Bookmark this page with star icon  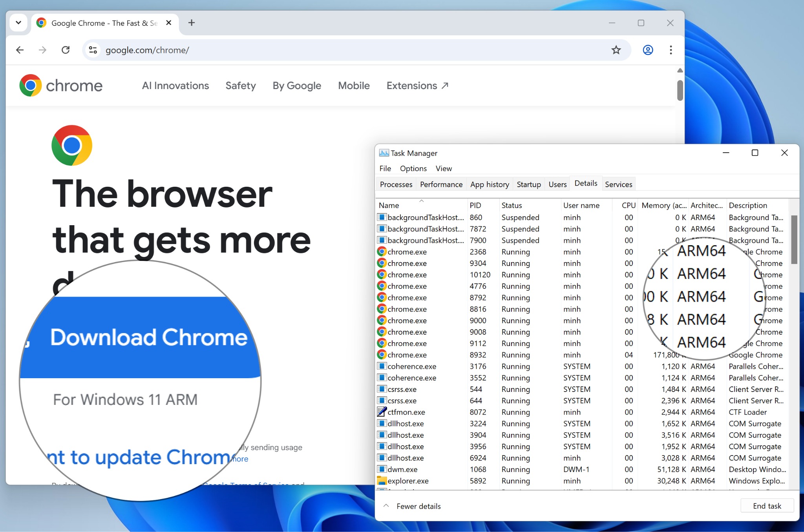[616, 50]
